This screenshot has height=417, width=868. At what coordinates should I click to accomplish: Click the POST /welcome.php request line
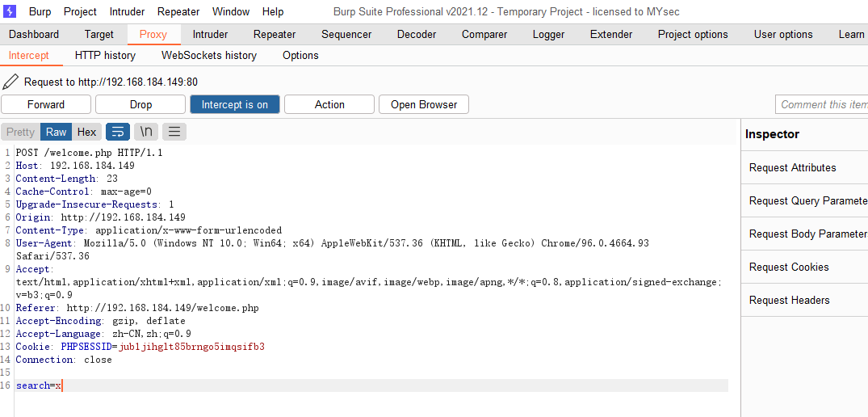tap(89, 153)
